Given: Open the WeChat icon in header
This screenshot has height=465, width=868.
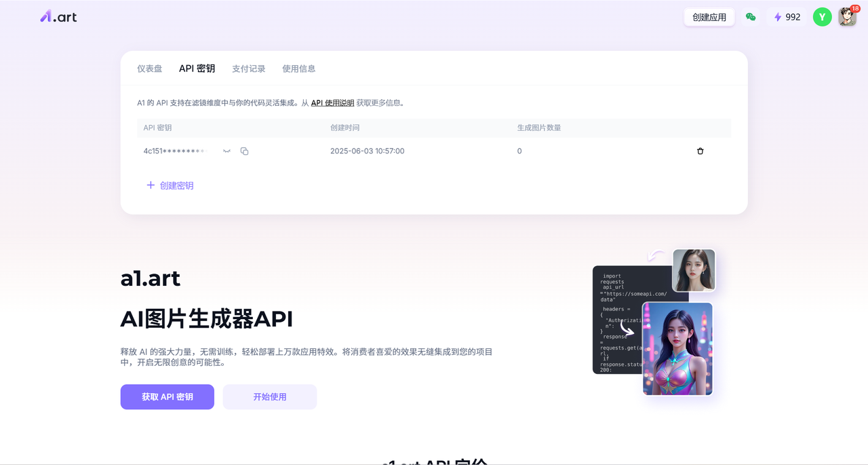Looking at the screenshot, I should pos(751,17).
